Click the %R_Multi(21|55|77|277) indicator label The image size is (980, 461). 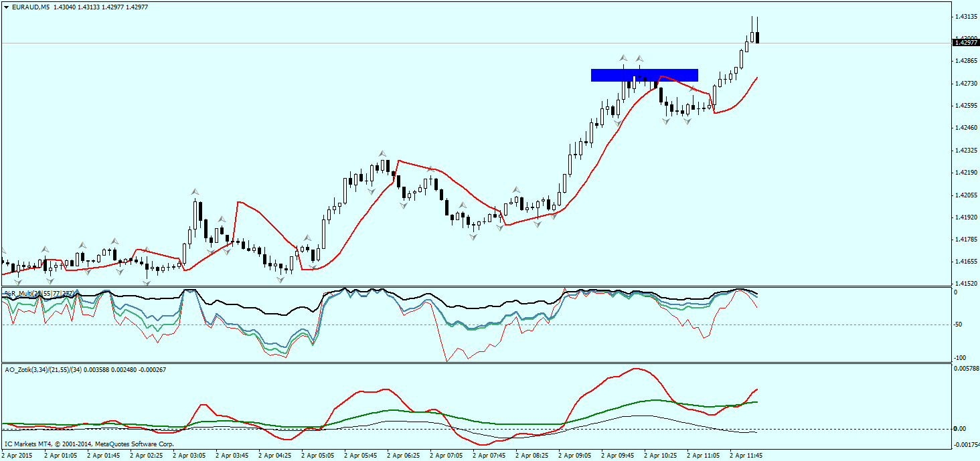40,293
